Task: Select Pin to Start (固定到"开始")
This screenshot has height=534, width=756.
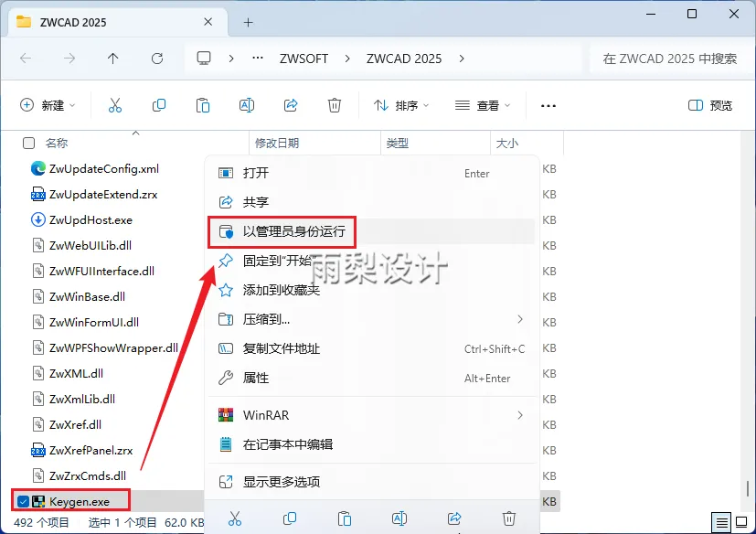Action: pos(372,261)
